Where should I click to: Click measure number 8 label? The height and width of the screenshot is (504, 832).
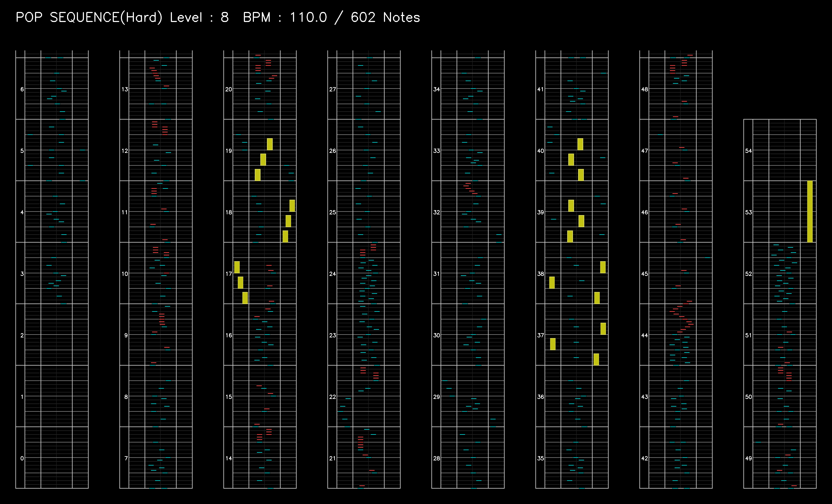pos(126,397)
